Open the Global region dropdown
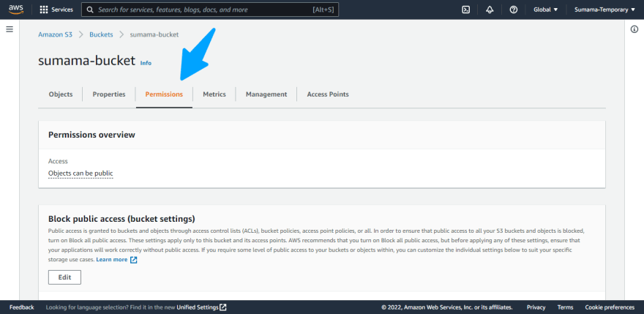 (x=545, y=10)
